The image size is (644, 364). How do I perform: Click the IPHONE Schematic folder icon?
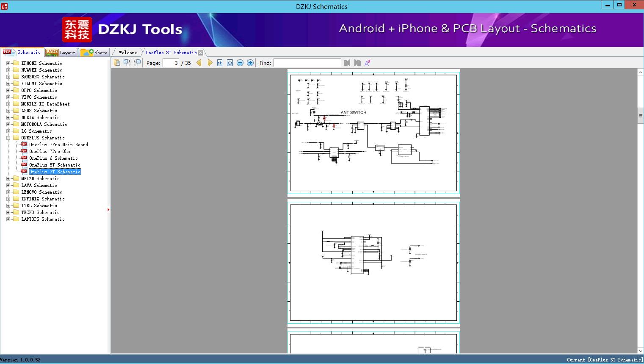coord(16,63)
